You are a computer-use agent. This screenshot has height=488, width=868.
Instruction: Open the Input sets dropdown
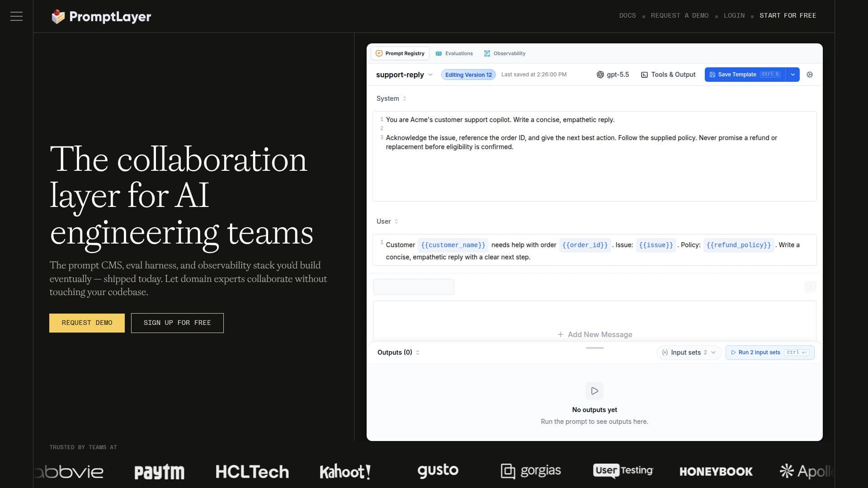click(x=689, y=352)
